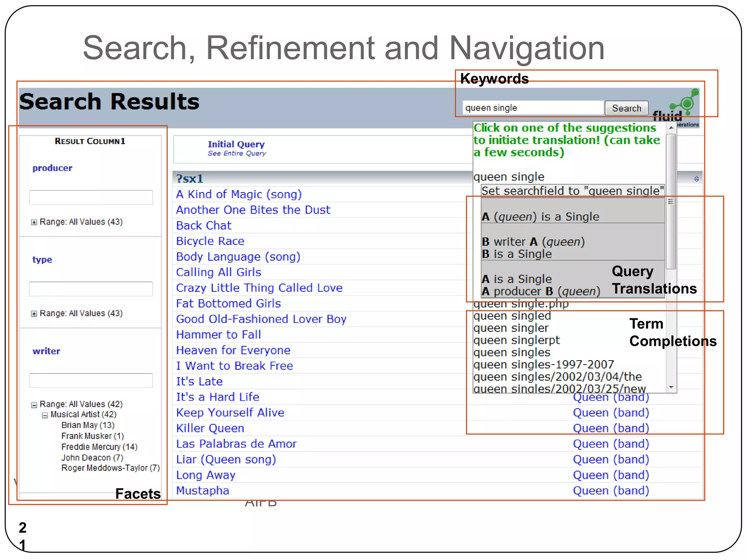Screen dimensions: 747x560
Task: Select Roger Meddows-Taylor (7) writer value
Action: pyautogui.click(x=111, y=468)
